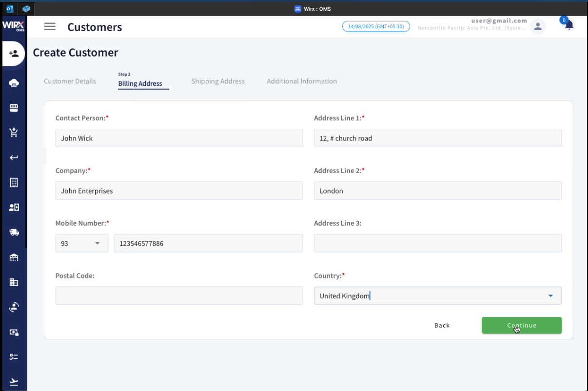Screen dimensions: 588x391
Task: Select the add customer icon in the sidebar
Action: click(x=13, y=54)
